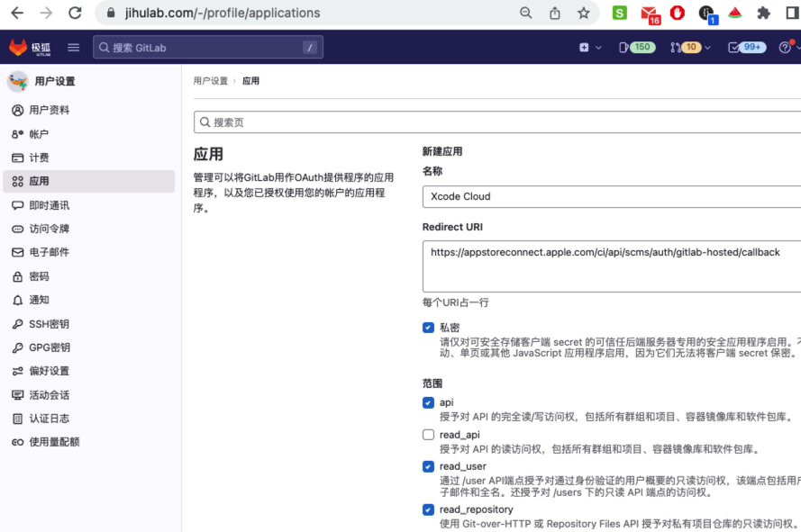Open SSH密钥 in the sidebar
The height and width of the screenshot is (532, 801).
89,324
